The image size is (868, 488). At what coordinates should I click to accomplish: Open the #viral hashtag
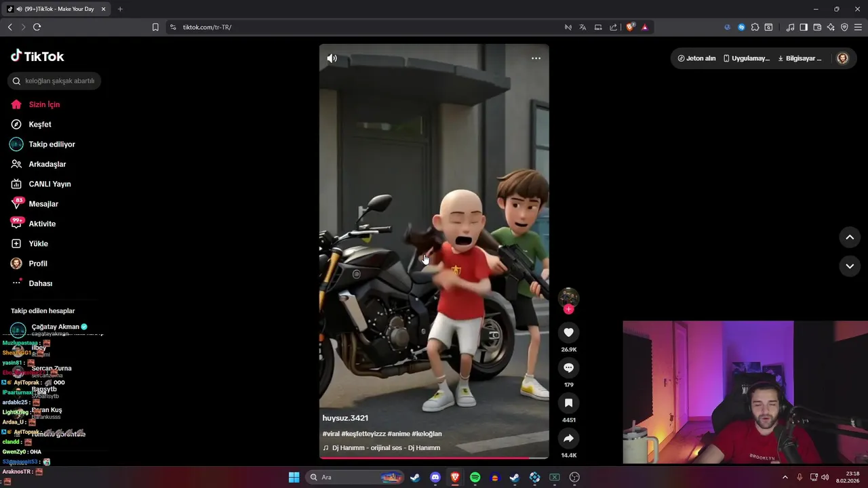tap(331, 434)
